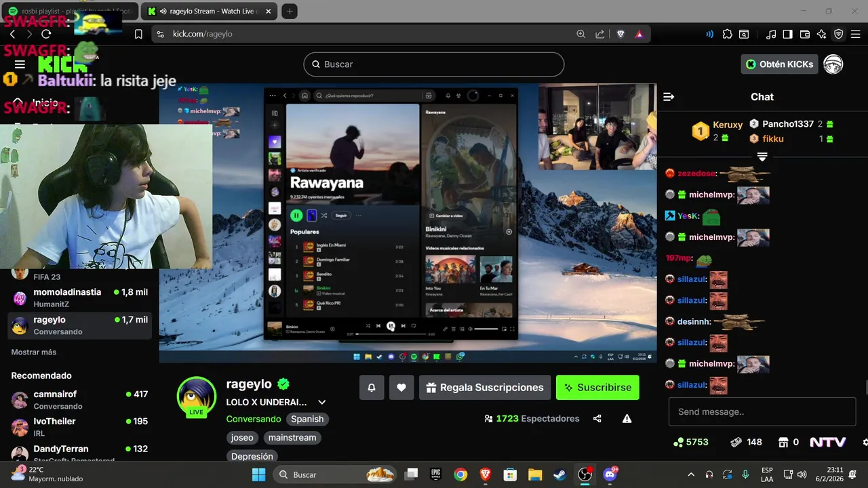
Task: Follow rageylo with the heart button
Action: (x=401, y=388)
